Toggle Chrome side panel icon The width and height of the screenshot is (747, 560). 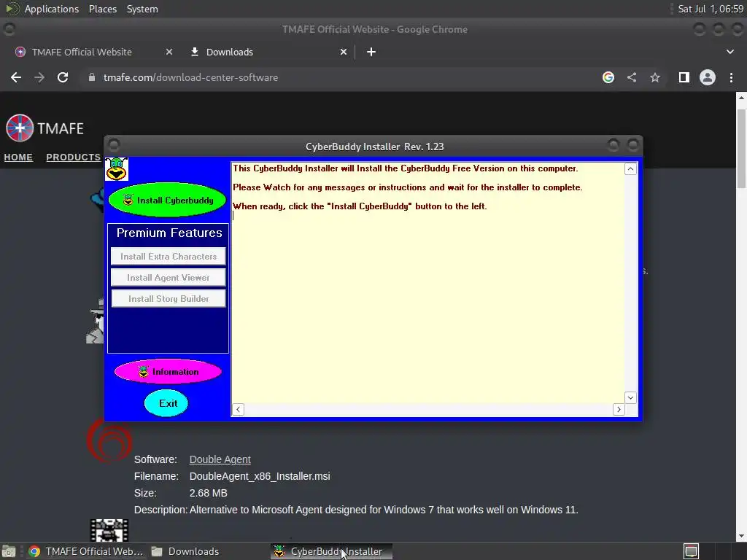pyautogui.click(x=684, y=77)
